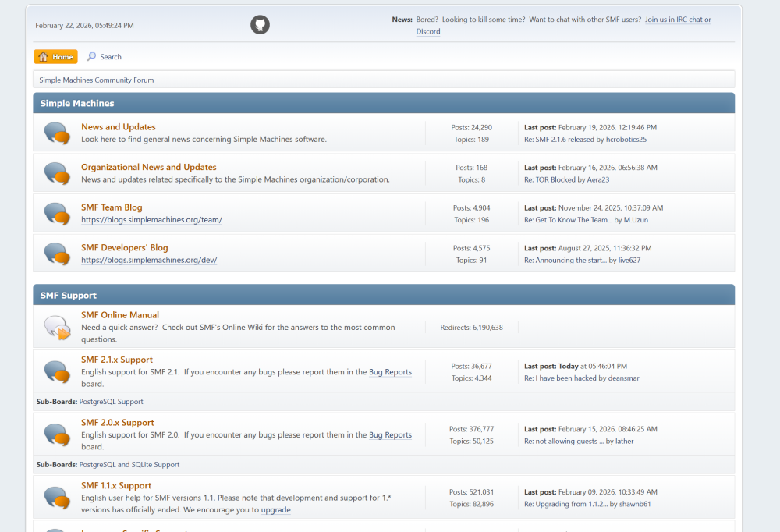Open last post Re: Announcing the start...
This screenshot has width=780, height=532.
click(565, 261)
